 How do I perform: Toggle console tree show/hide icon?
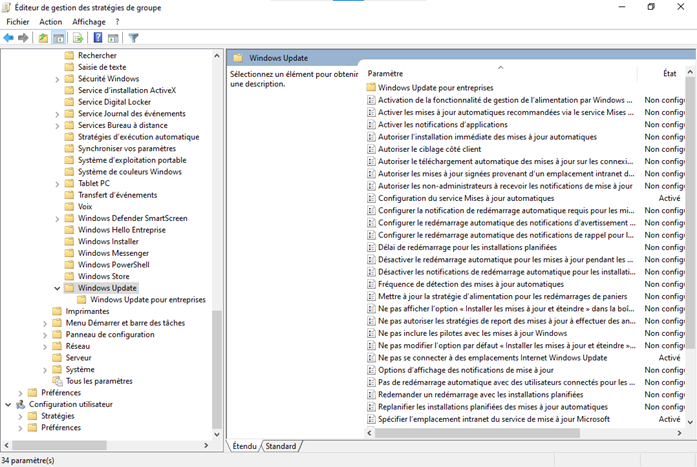pyautogui.click(x=59, y=38)
